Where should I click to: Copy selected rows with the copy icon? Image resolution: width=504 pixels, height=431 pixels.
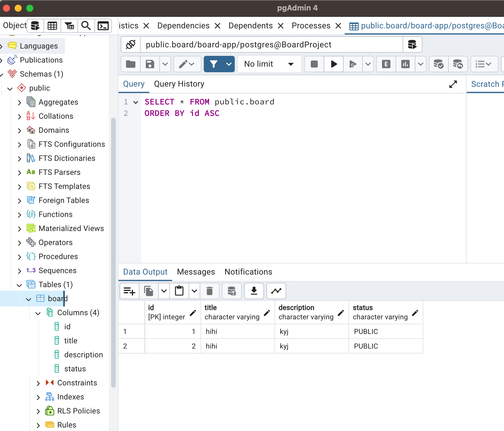[149, 291]
